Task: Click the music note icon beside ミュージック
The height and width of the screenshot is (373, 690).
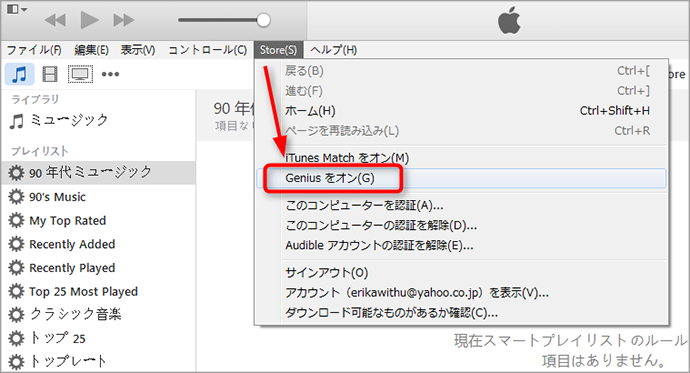Action: tap(17, 121)
